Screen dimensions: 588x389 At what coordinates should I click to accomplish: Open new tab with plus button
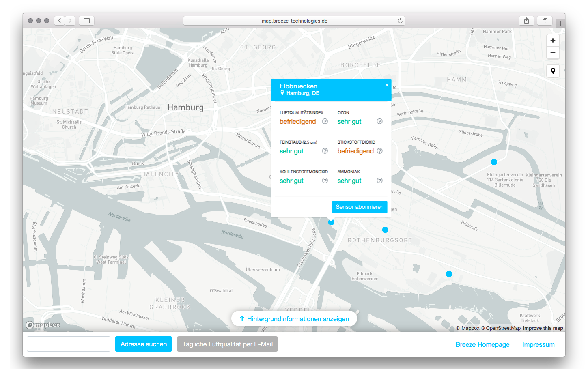[x=560, y=24]
